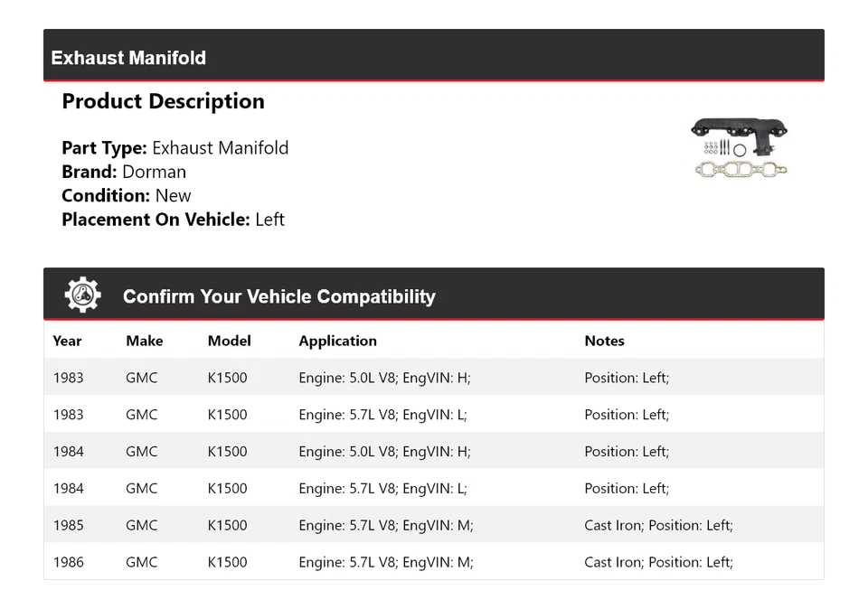Click the 1986 GMC K1500 row year

(x=68, y=562)
